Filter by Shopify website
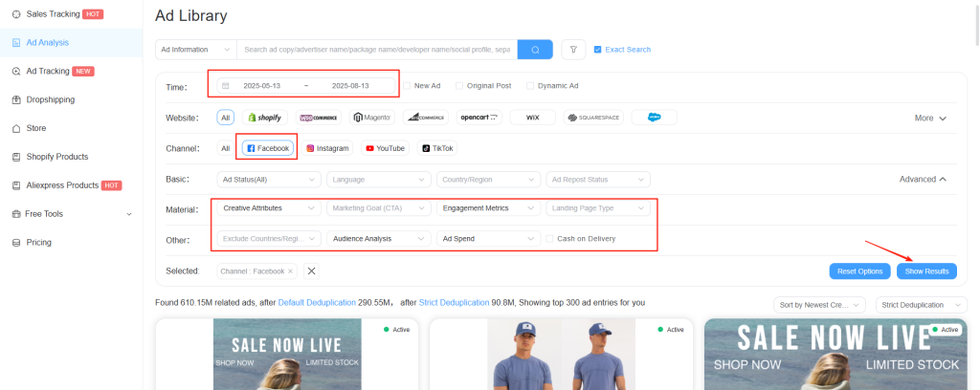This screenshot has width=980, height=390. (x=265, y=118)
